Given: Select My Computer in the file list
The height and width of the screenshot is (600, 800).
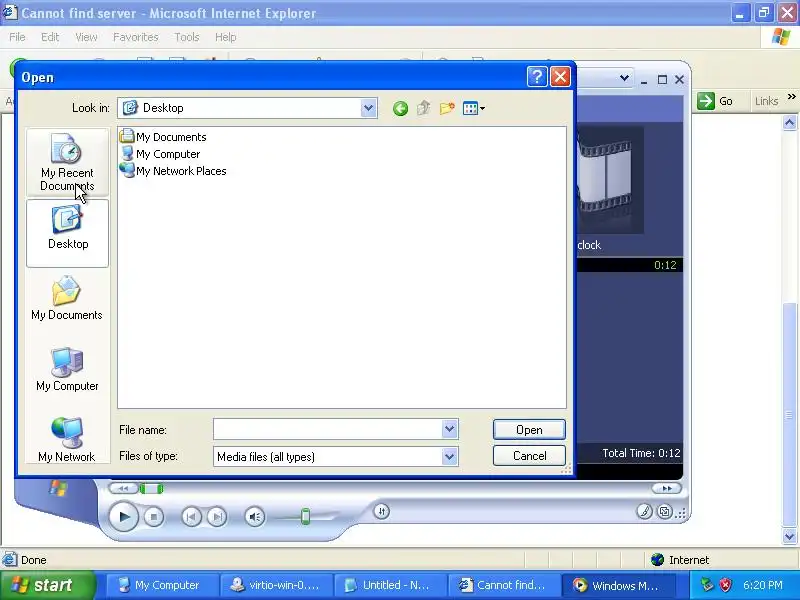Looking at the screenshot, I should click(160, 154).
